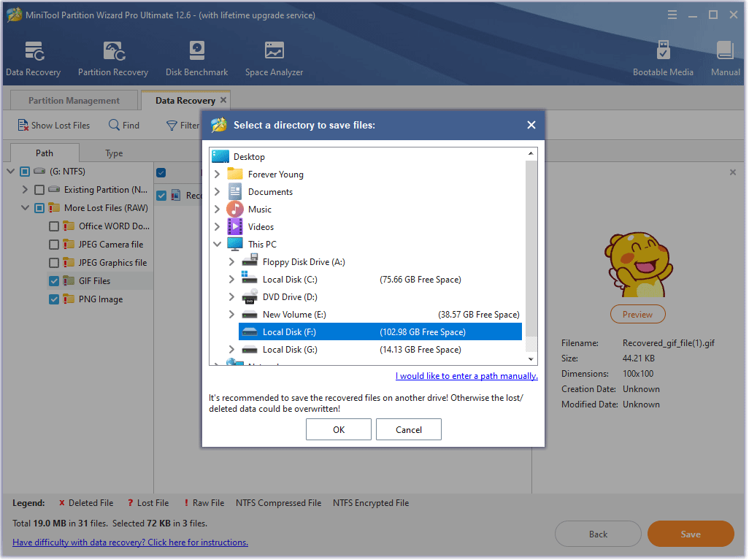Toggle Show Lost Files
Image resolution: width=749 pixels, height=560 pixels.
(53, 125)
